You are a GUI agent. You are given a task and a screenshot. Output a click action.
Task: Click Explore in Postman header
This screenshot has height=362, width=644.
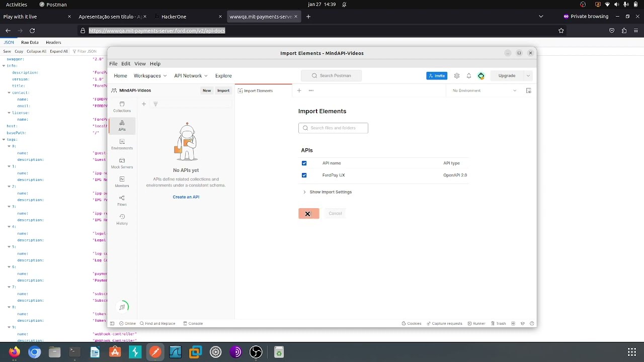(x=223, y=76)
